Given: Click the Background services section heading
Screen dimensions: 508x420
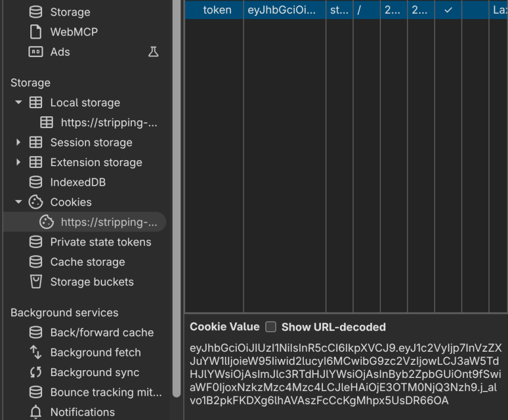Looking at the screenshot, I should pyautogui.click(x=65, y=313).
